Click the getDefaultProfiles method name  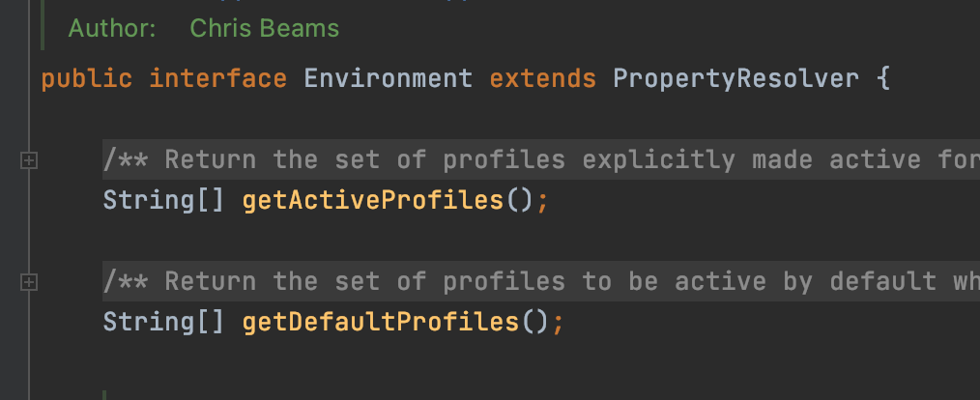[381, 323]
